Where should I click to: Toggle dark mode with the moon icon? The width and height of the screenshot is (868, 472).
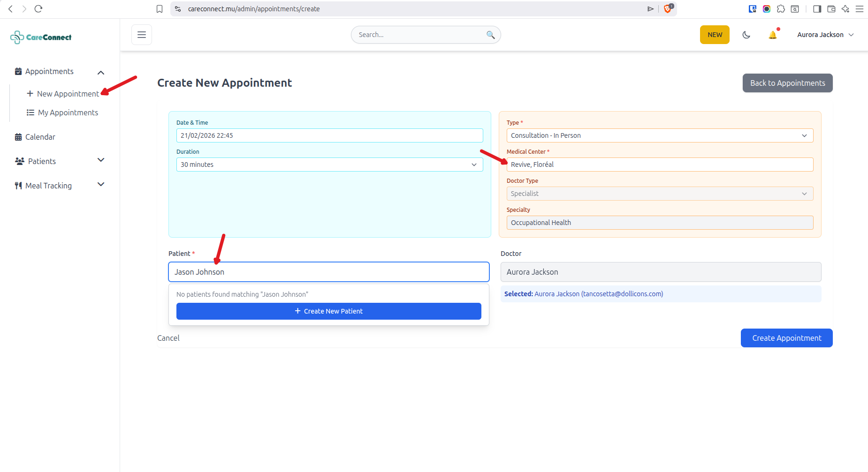coord(746,34)
